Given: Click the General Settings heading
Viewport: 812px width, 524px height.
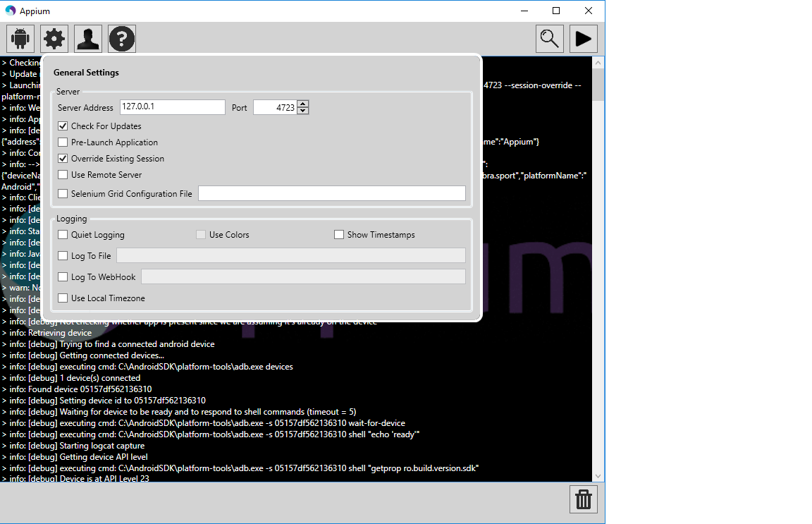Looking at the screenshot, I should point(86,73).
